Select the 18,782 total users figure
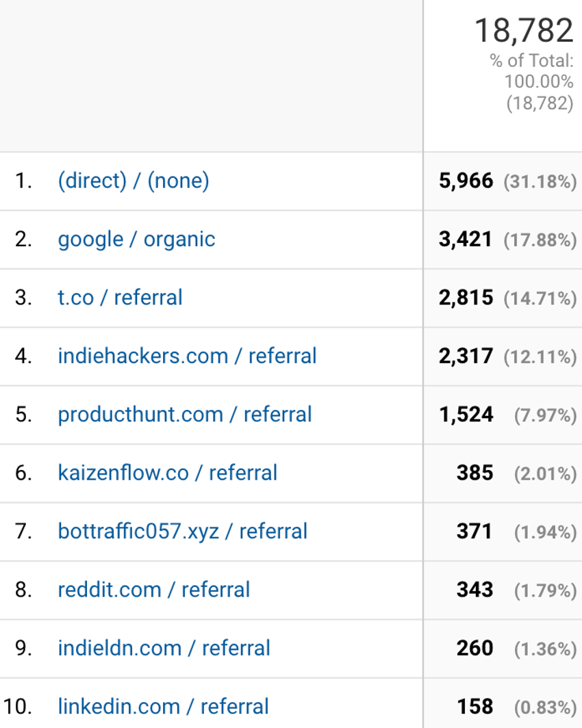The image size is (582, 728). click(x=524, y=31)
